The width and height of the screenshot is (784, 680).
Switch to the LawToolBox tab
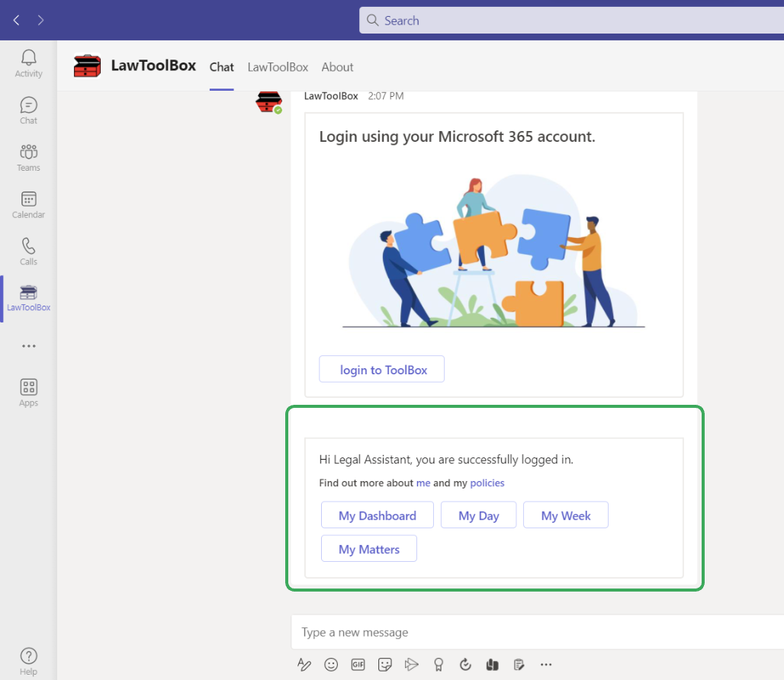(278, 67)
